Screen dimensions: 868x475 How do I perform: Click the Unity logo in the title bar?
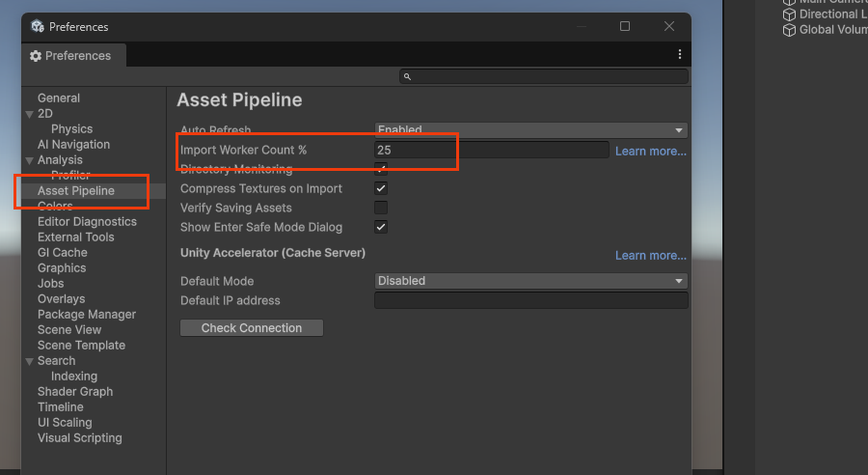pos(37,26)
